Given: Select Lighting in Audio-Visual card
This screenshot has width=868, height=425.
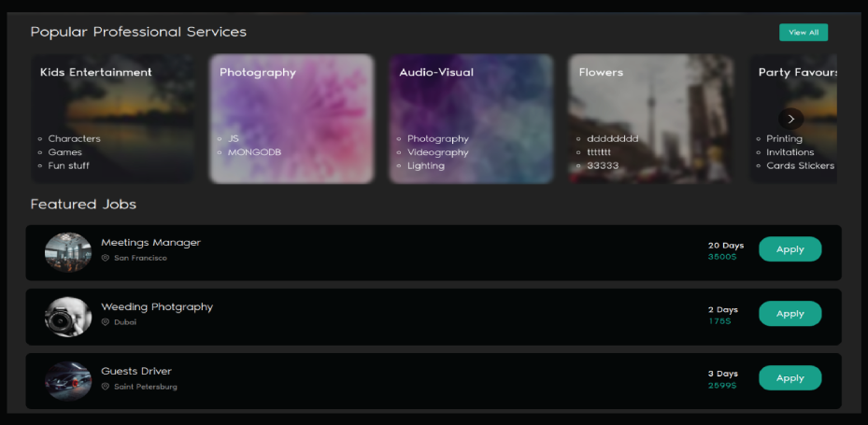Looking at the screenshot, I should [426, 165].
